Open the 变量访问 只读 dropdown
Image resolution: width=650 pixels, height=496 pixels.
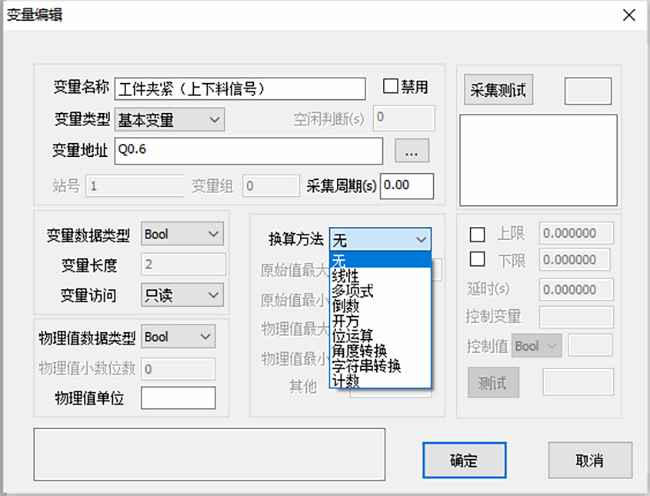(181, 294)
